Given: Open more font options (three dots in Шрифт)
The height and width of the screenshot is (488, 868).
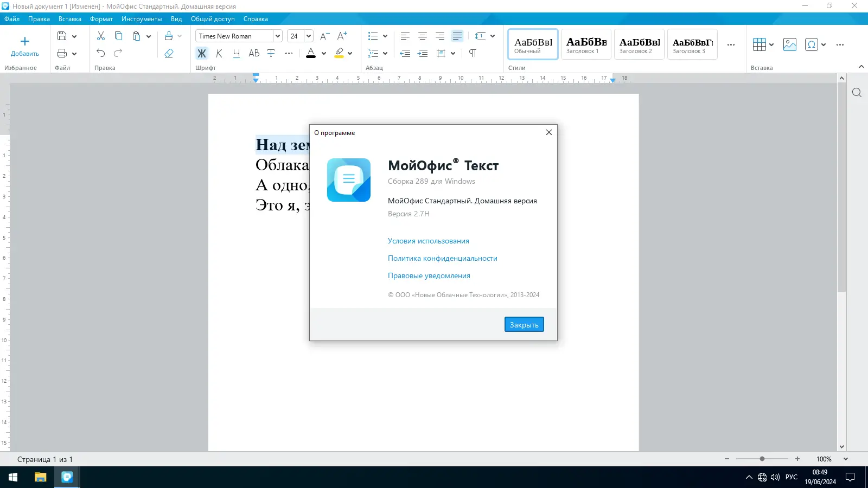Looking at the screenshot, I should [289, 53].
